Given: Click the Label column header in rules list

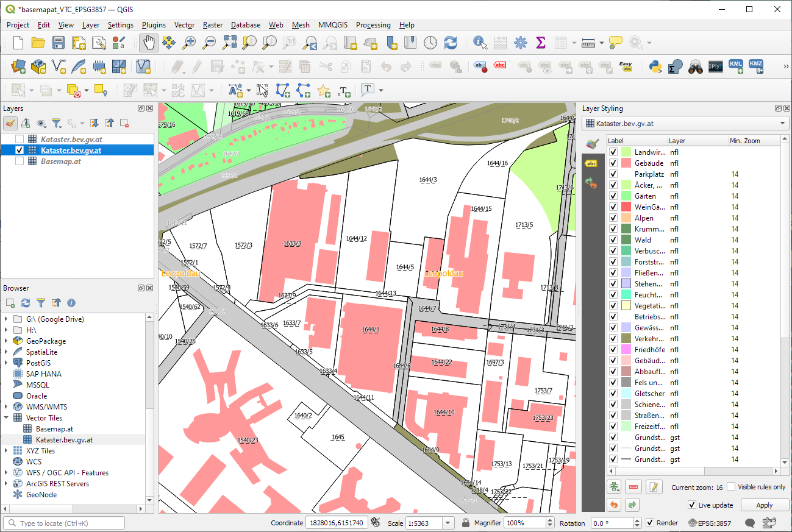Looking at the screenshot, I should click(637, 141).
